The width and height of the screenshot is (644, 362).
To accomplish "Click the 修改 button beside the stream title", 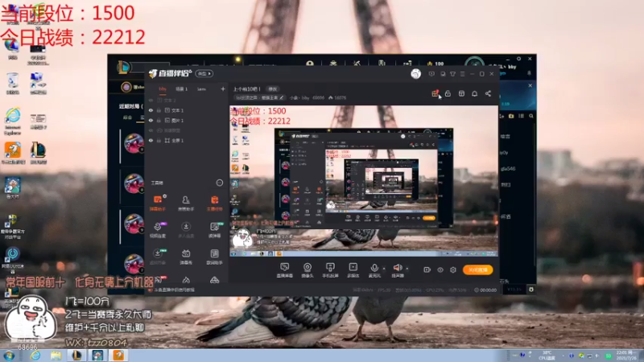I will [x=272, y=88].
